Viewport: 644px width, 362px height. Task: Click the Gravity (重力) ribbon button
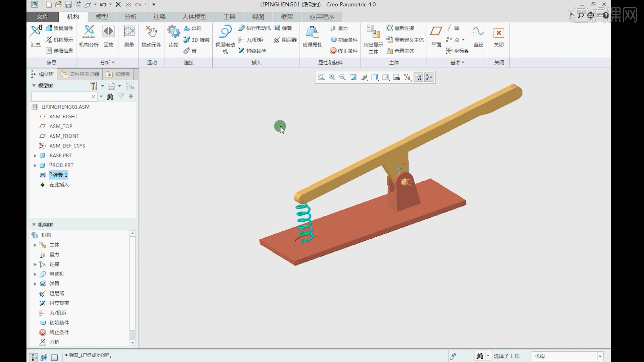(x=339, y=28)
